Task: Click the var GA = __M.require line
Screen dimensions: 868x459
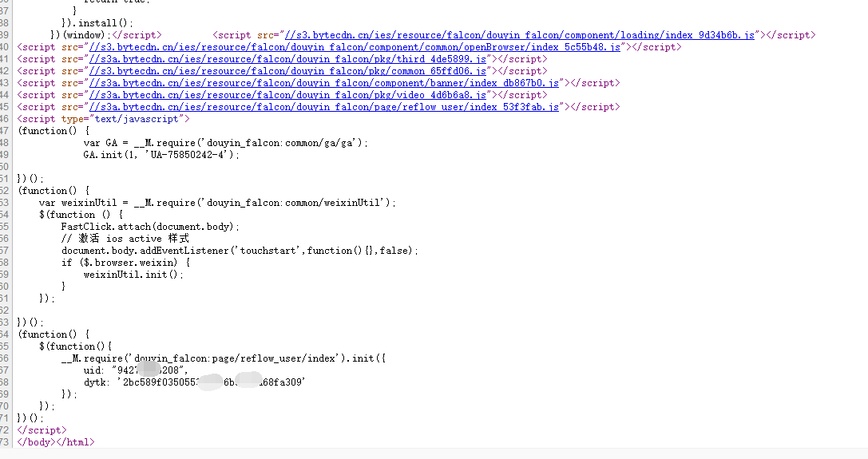Action: pos(226,143)
